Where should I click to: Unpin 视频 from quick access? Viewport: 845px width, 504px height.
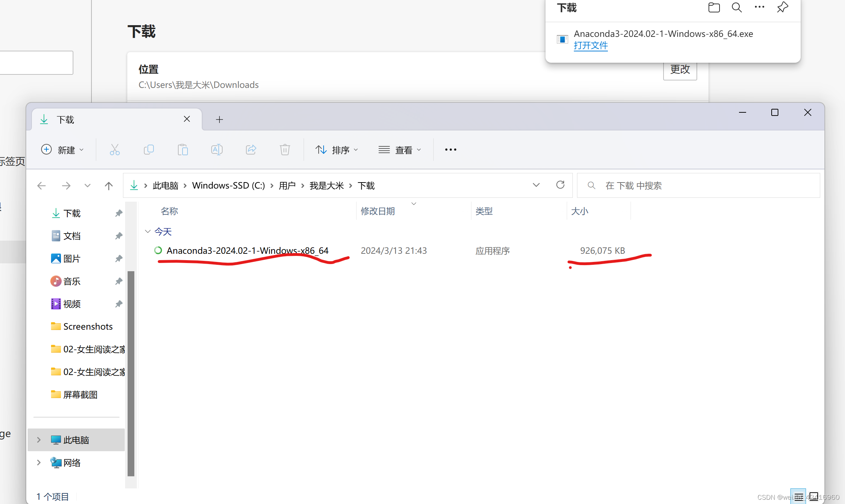pos(119,304)
